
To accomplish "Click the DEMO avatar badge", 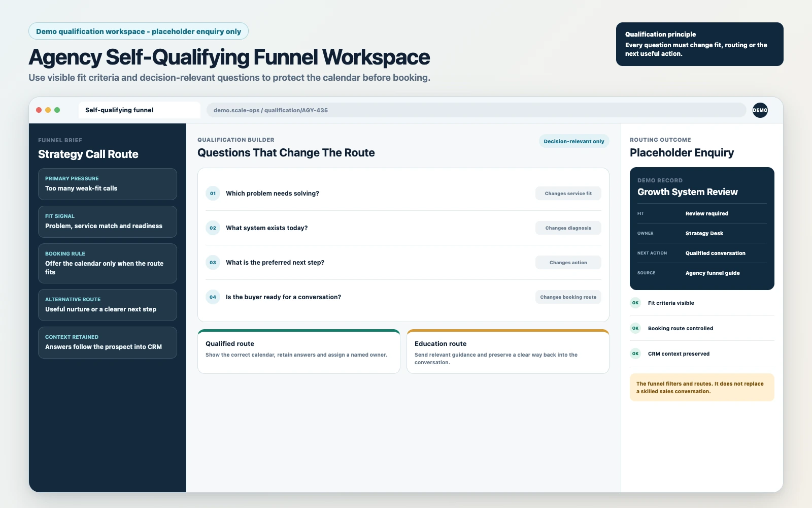I will coord(760,110).
